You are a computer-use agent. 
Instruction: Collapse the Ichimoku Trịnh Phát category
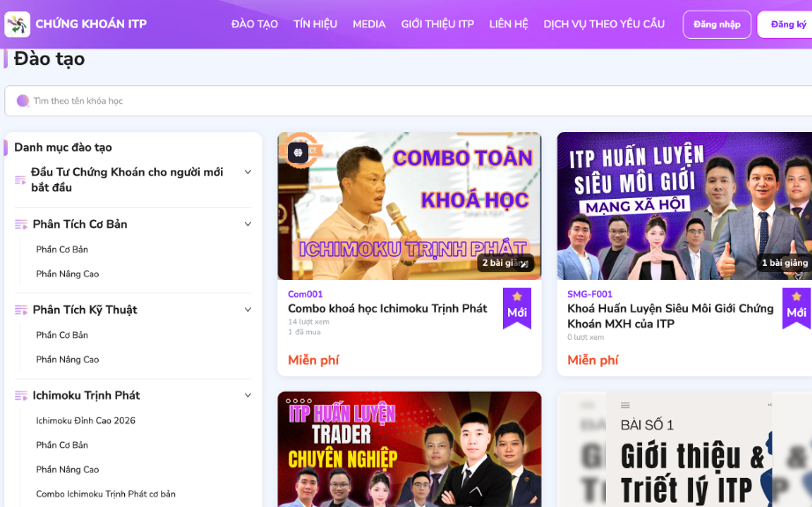click(x=248, y=395)
